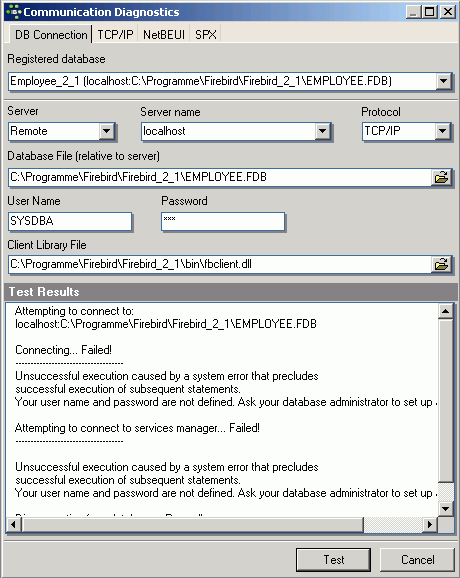Viewport: 460px width, 578px height.
Task: Expand the Server type dropdown
Action: (107, 131)
